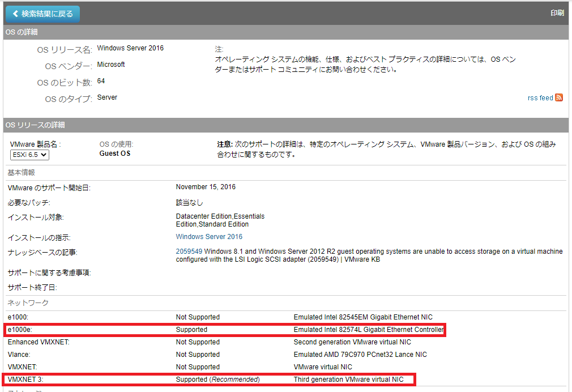
Task: Click the Vlance: row label
Action: click(19, 355)
